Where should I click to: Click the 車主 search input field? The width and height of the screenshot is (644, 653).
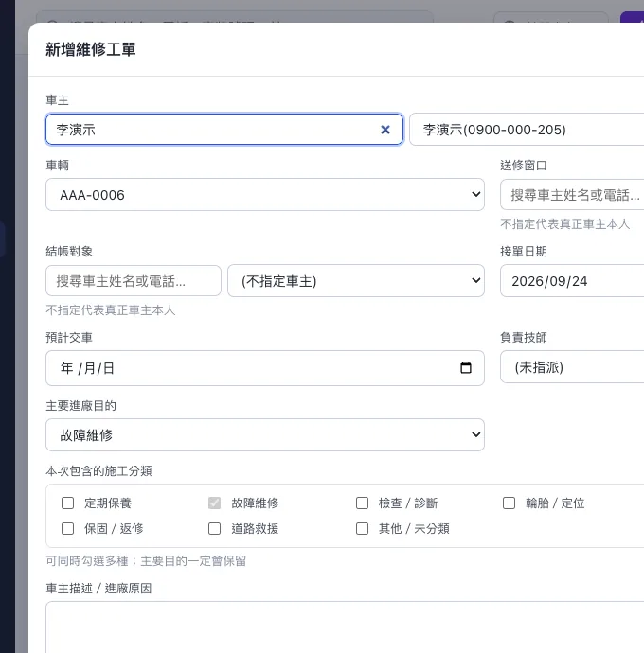224,130
